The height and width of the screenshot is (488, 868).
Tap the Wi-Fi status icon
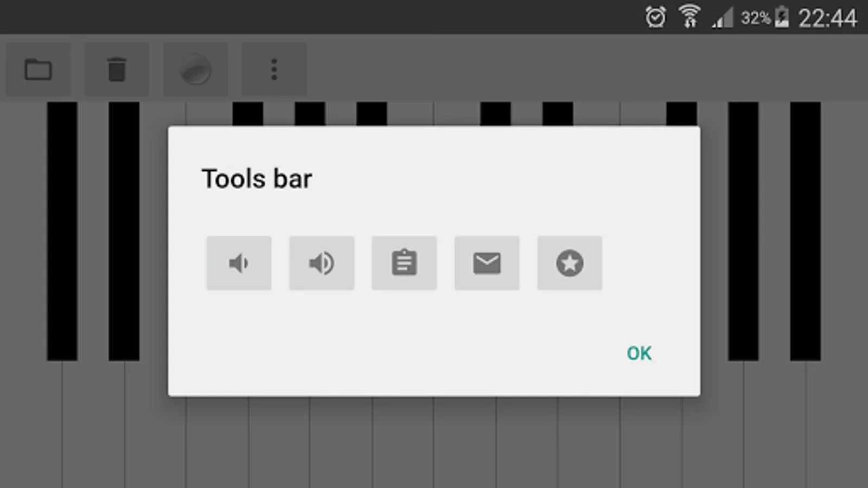[x=690, y=16]
